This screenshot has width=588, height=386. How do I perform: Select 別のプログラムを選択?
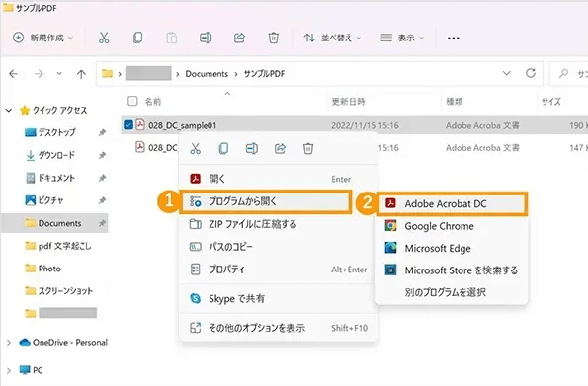click(x=452, y=292)
